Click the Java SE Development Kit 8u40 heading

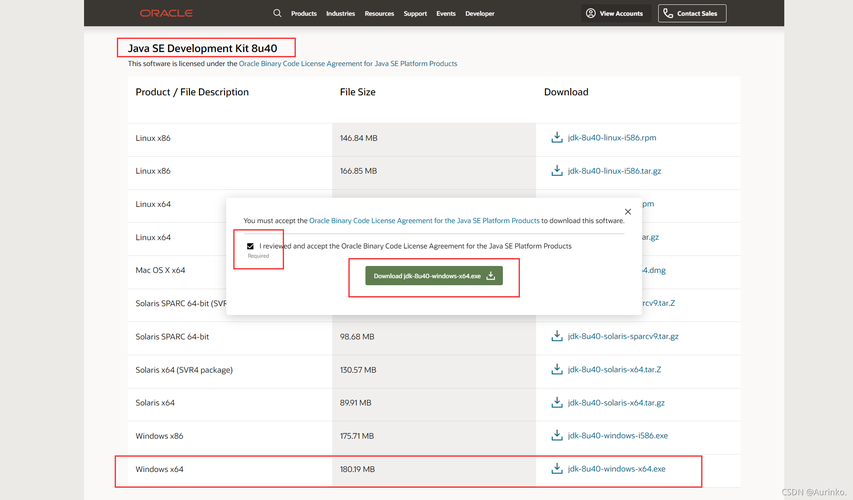[x=202, y=48]
